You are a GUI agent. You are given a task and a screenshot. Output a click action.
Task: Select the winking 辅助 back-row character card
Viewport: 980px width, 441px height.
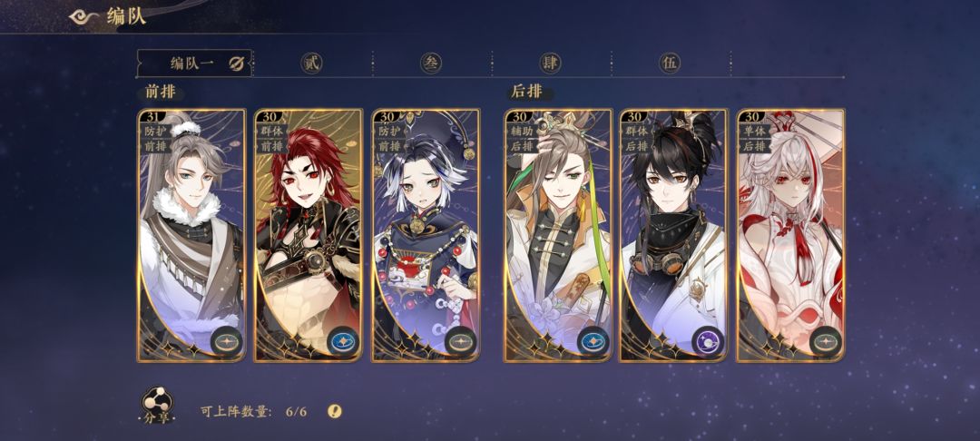(557, 236)
